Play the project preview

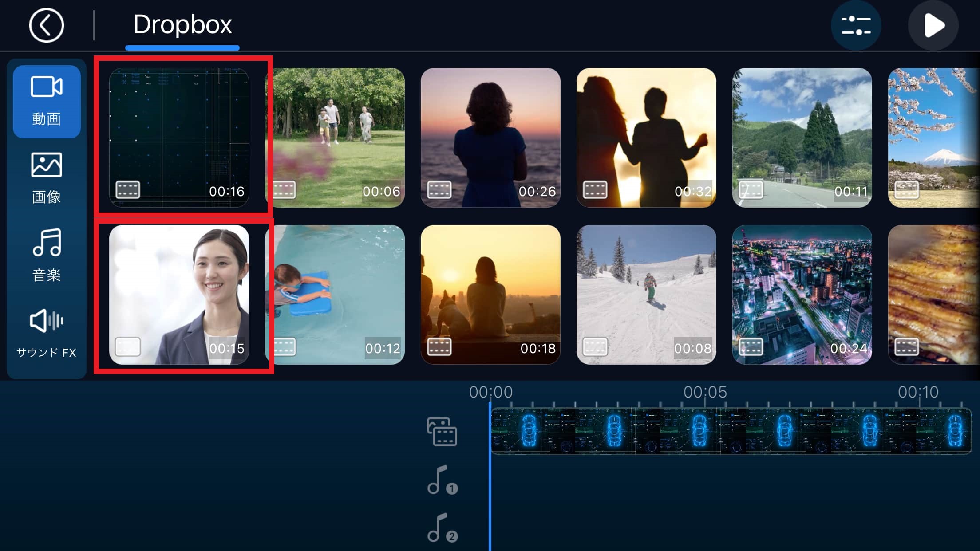point(933,25)
